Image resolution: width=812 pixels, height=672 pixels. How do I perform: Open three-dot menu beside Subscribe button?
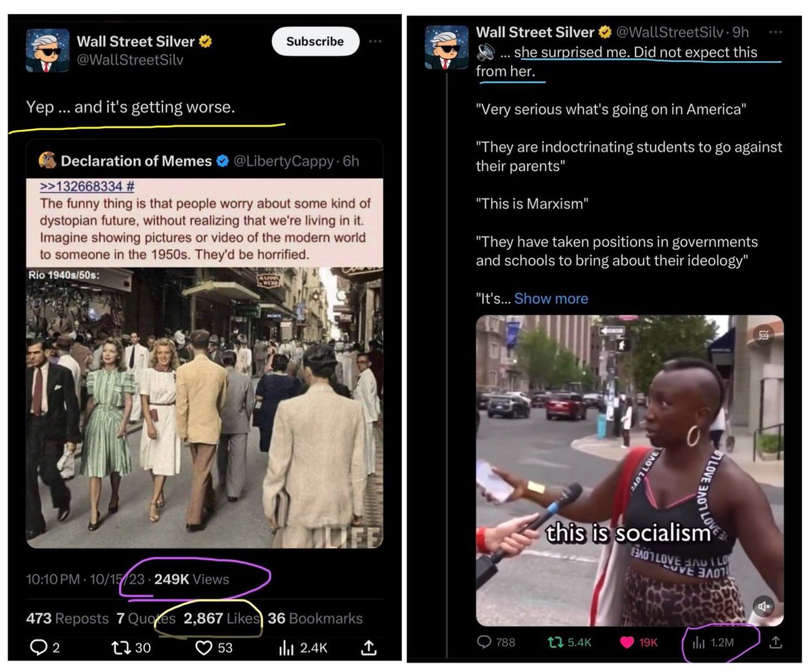point(375,41)
